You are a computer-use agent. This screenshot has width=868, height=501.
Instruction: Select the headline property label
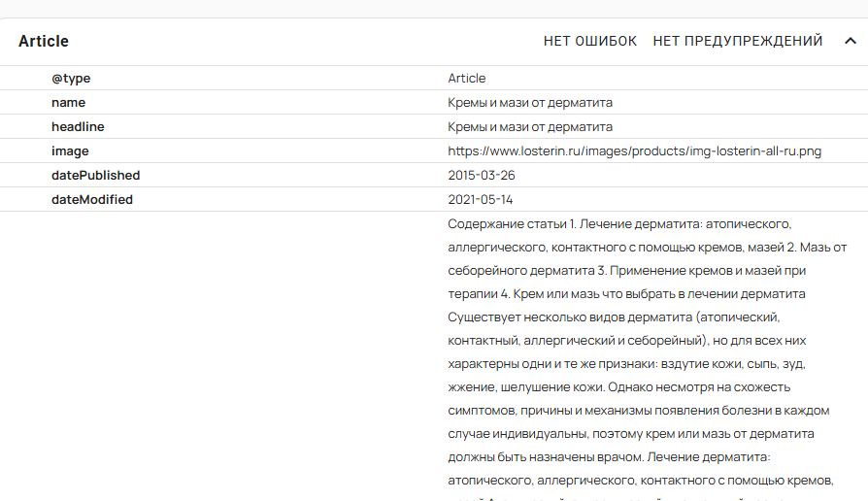(x=78, y=126)
